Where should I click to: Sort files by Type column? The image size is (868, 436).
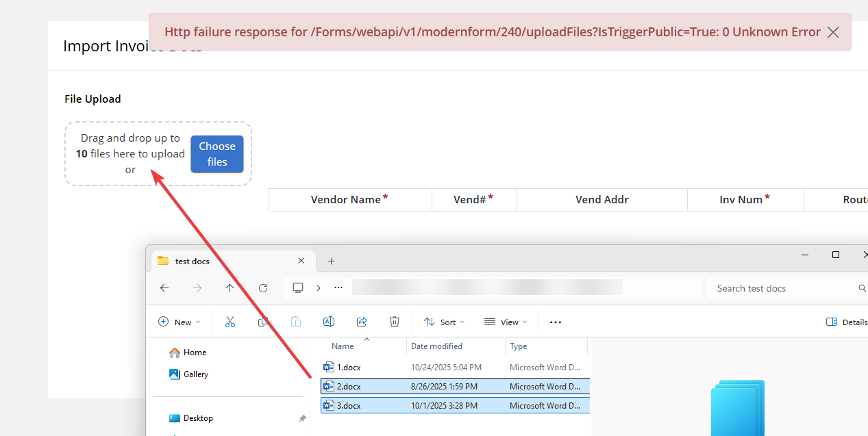(519, 346)
